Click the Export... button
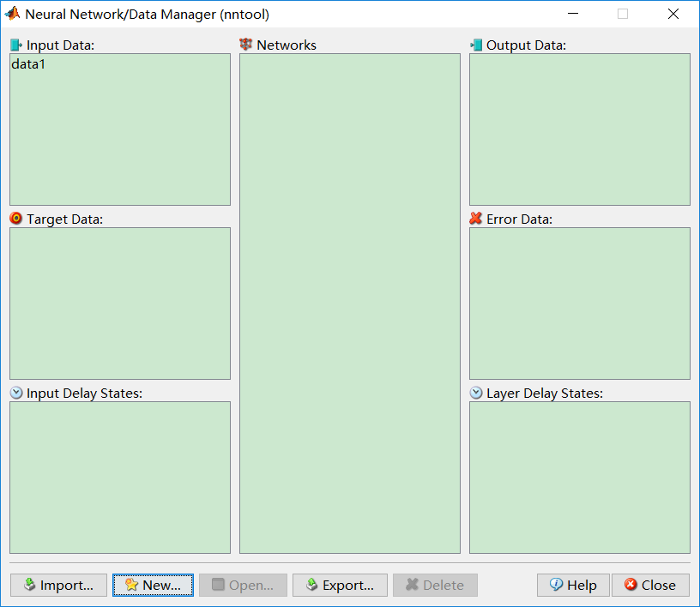Screen dimensions: 700x607 [x=340, y=585]
